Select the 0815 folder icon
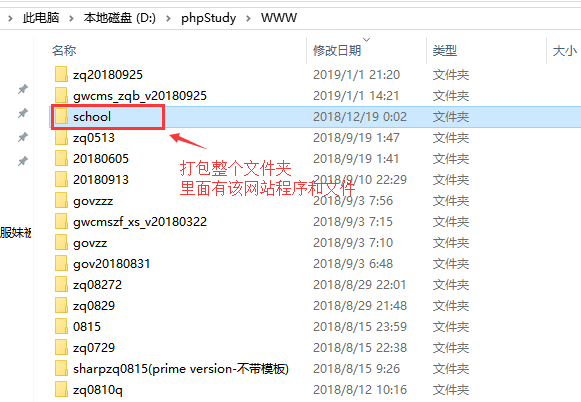The width and height of the screenshot is (581, 402). [x=61, y=327]
